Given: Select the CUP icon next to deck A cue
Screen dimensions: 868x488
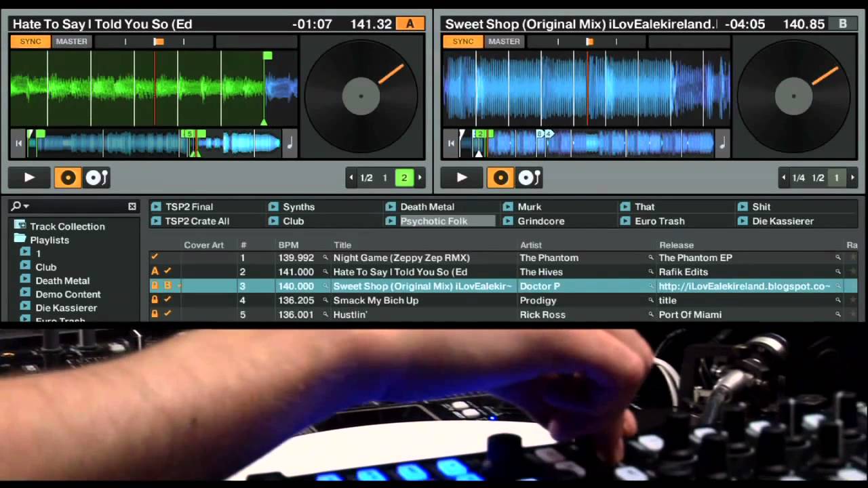Looking at the screenshot, I should [96, 178].
